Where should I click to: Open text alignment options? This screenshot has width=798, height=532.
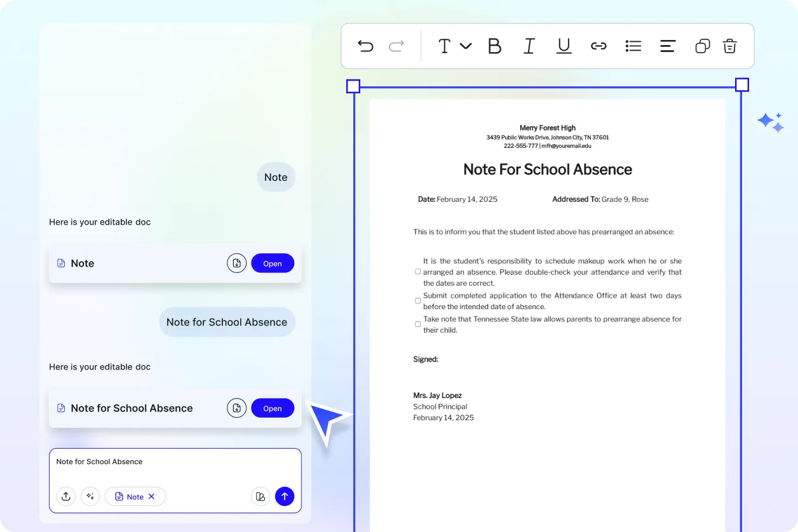coord(668,46)
